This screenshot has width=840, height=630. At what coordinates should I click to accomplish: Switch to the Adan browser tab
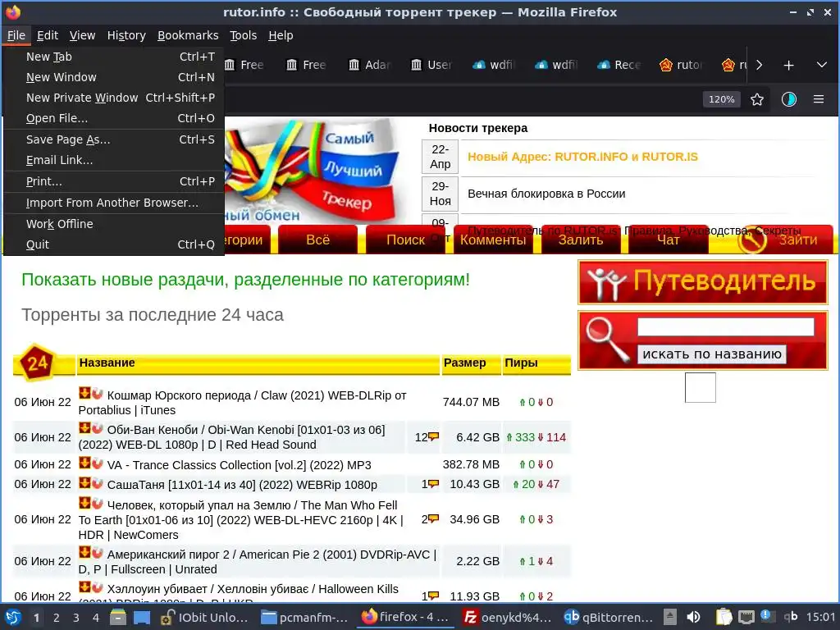[x=371, y=65]
